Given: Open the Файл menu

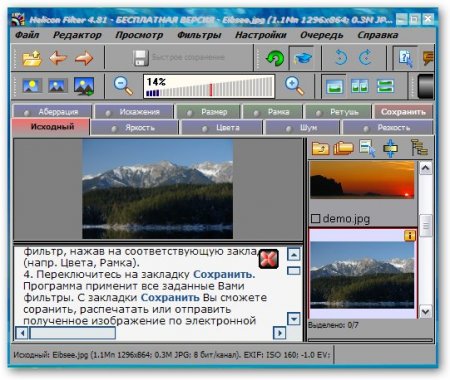Looking at the screenshot, I should [27, 35].
